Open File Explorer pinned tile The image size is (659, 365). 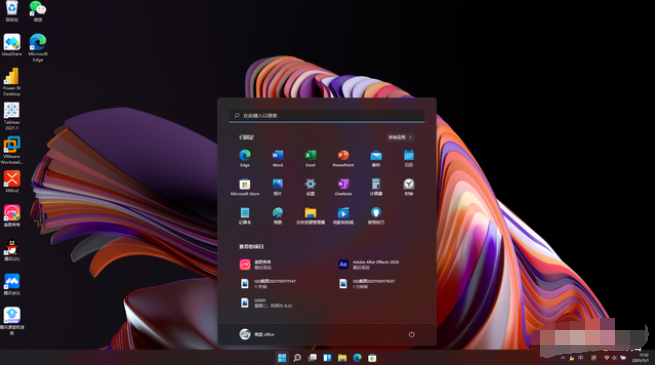310,216
